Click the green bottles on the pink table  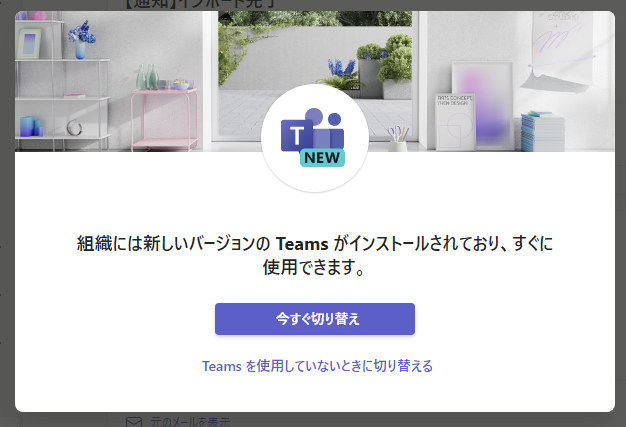[147, 77]
